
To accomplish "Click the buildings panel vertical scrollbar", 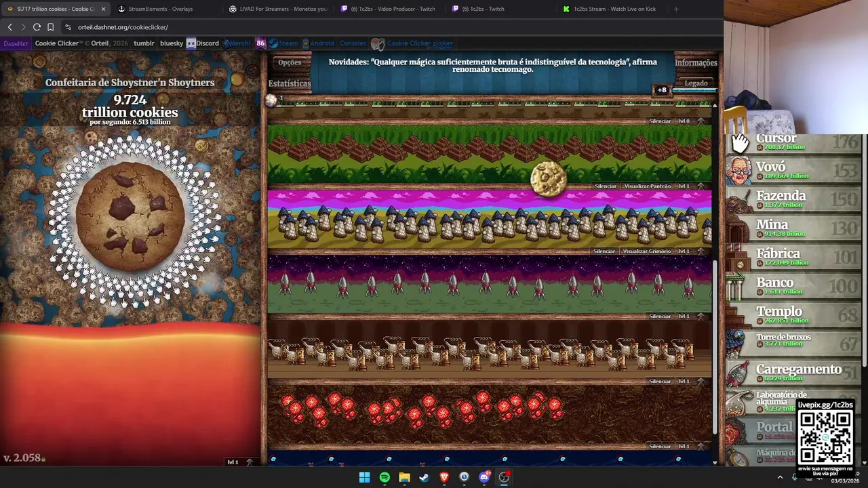I will point(715,349).
